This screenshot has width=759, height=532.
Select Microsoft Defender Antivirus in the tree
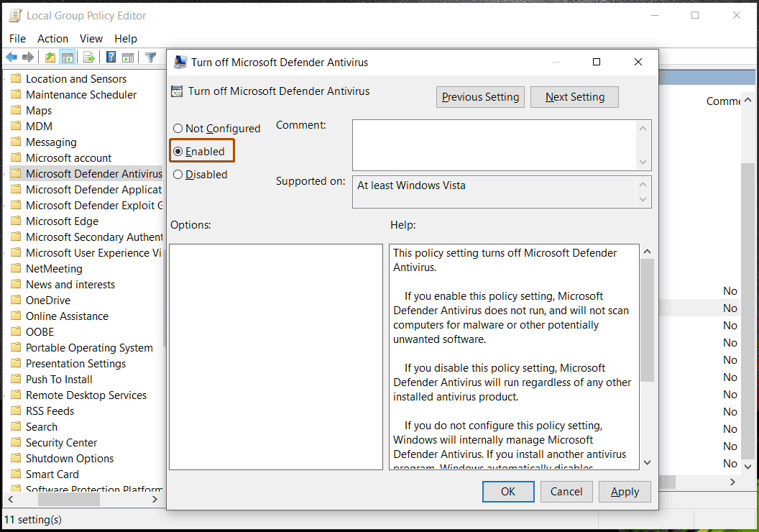[x=94, y=173]
